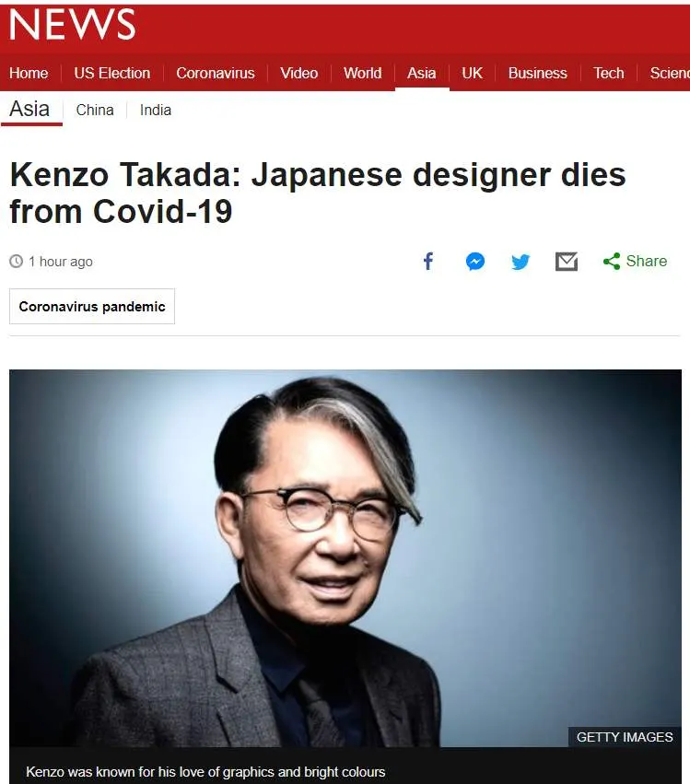690x784 pixels.
Task: Click the China sub-section link
Action: (x=95, y=110)
